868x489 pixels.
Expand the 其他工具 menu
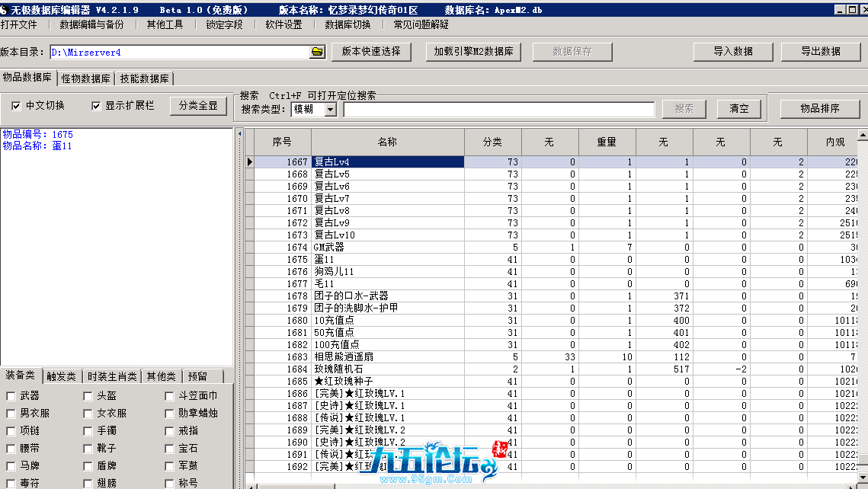[x=165, y=24]
